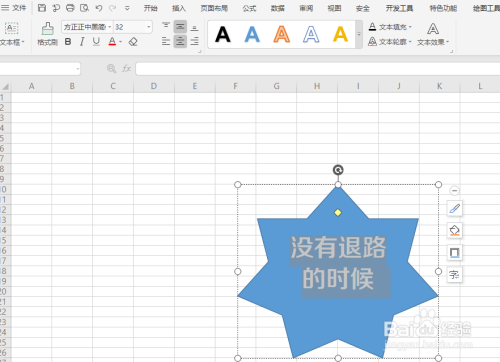The image size is (500, 362).
Task: Click the Select All corner triangle
Action: point(5,87)
